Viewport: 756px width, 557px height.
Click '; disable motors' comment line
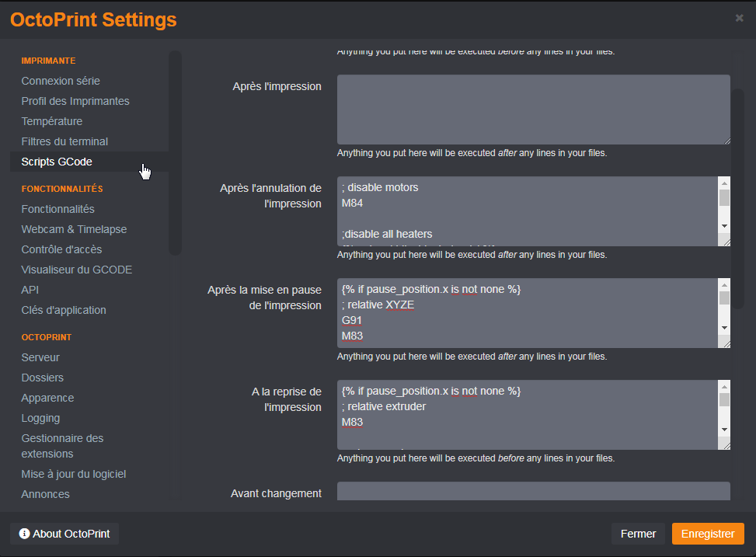(x=380, y=187)
